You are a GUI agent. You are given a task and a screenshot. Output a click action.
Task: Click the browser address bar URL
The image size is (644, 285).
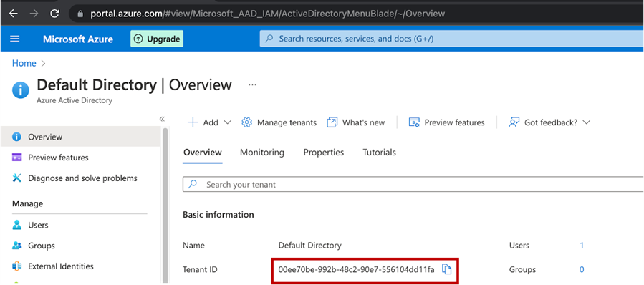click(x=267, y=14)
